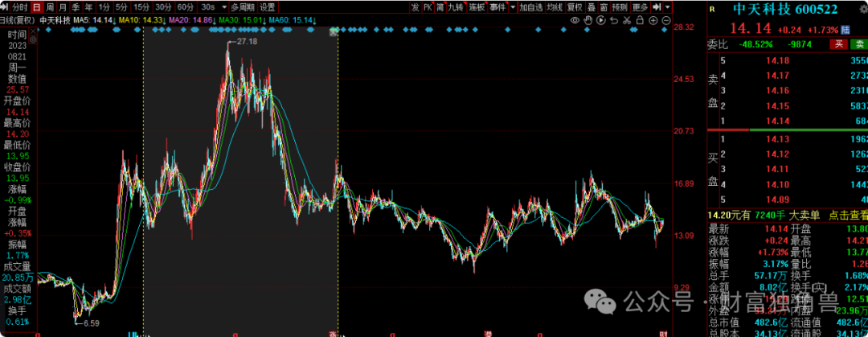Select the 月 monthly period tab
Viewport: 868px width, 337px height.
pos(63,7)
